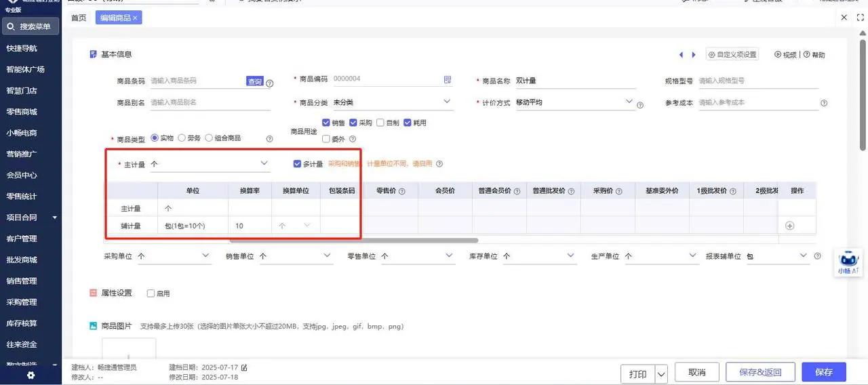Uncheck the 耗用 usage checkbox
The width and height of the screenshot is (868, 385).
(408, 123)
